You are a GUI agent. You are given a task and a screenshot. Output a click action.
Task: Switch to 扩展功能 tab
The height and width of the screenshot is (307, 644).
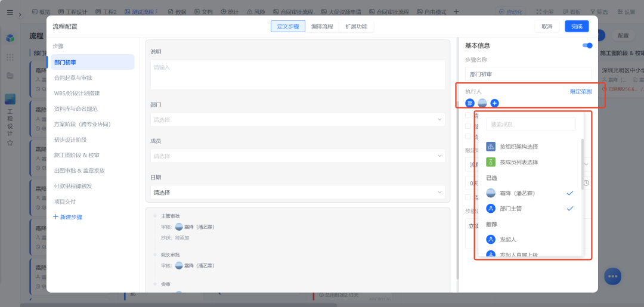point(356,26)
